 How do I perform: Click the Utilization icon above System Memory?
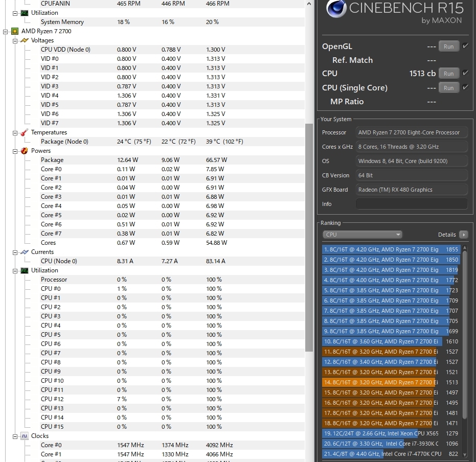pyautogui.click(x=25, y=13)
